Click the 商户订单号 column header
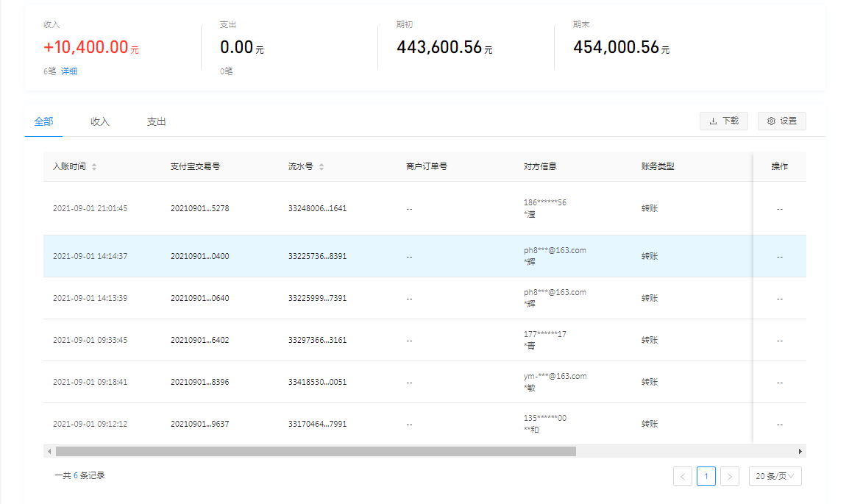This screenshot has width=849, height=504. (427, 167)
